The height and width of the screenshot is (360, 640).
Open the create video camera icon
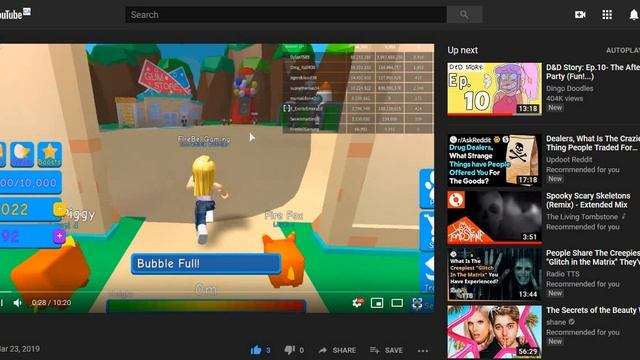pos(580,15)
